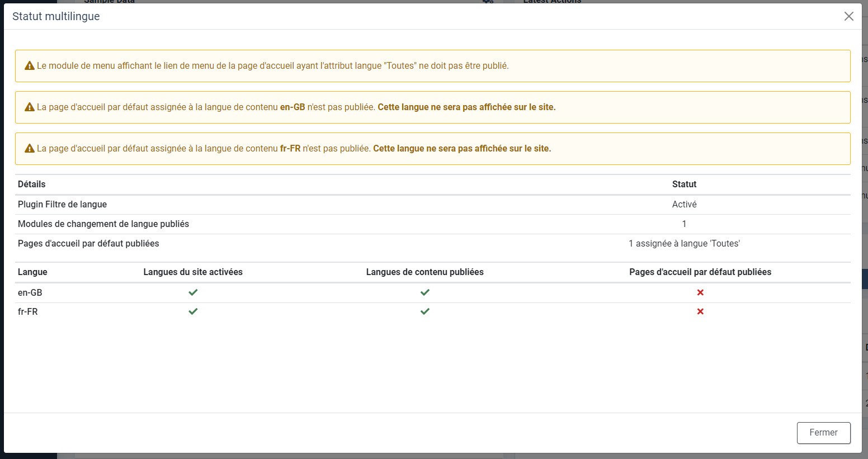Click the 'Langue' column header
868x459 pixels.
point(32,272)
